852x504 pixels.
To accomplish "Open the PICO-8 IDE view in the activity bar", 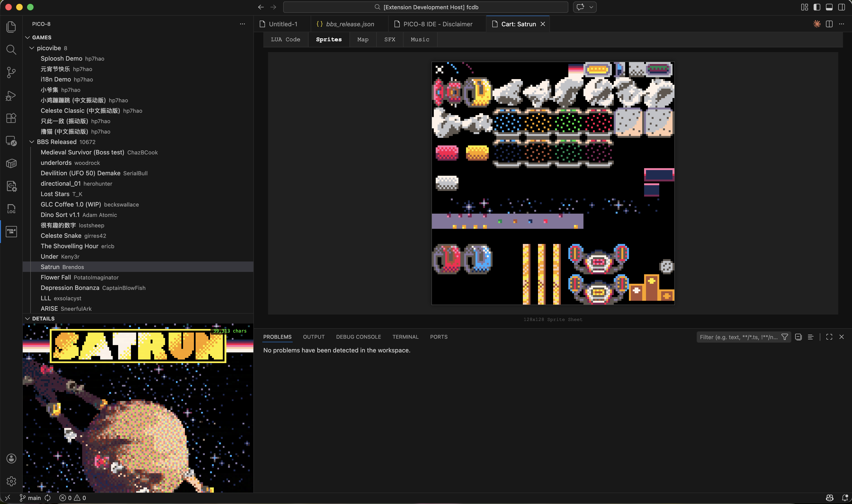I will pos(11,232).
